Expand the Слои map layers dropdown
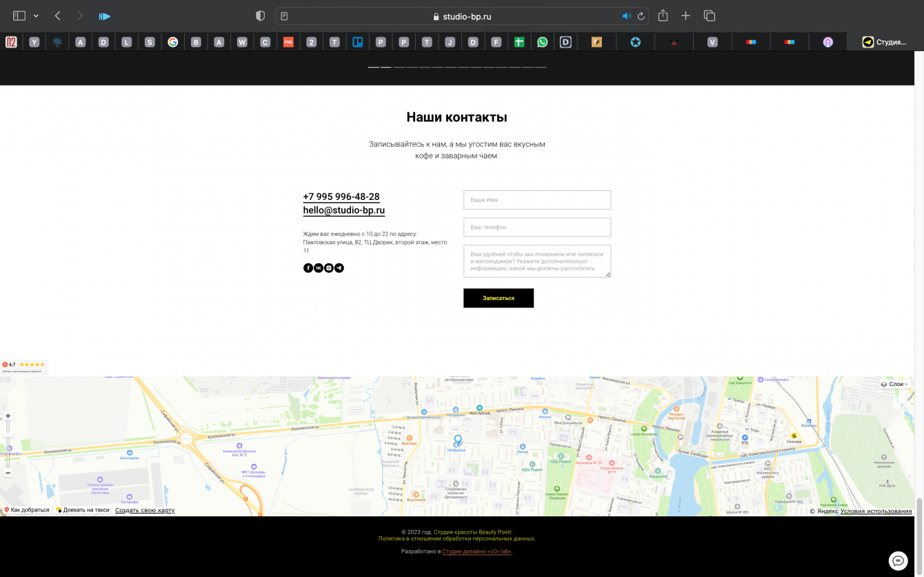924x577 pixels. (895, 384)
